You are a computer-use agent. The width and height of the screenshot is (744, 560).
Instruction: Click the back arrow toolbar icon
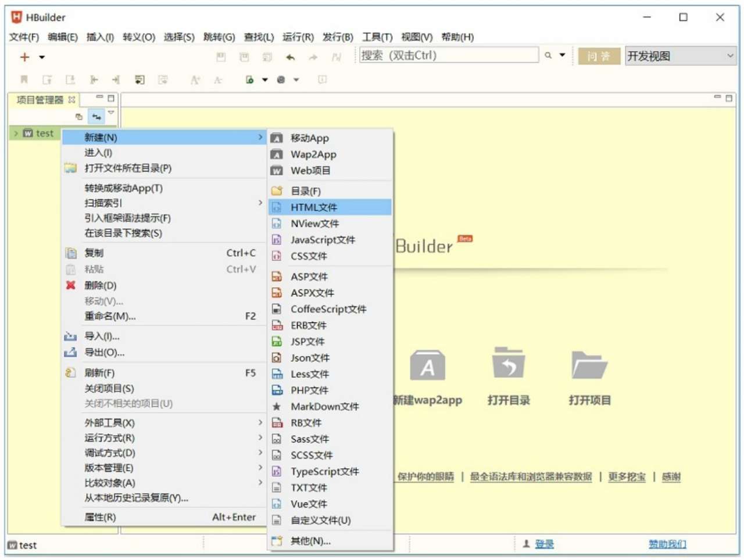(291, 57)
